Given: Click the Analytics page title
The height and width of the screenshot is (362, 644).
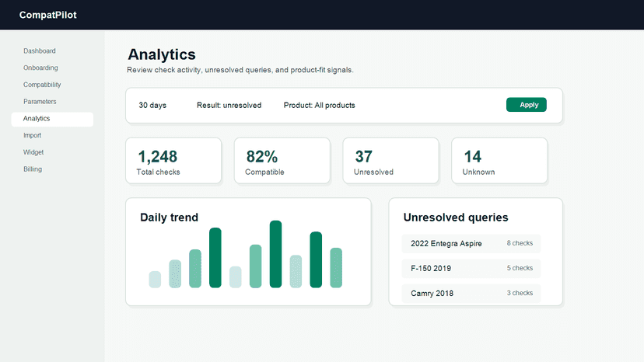Looking at the screenshot, I should pos(162,54).
